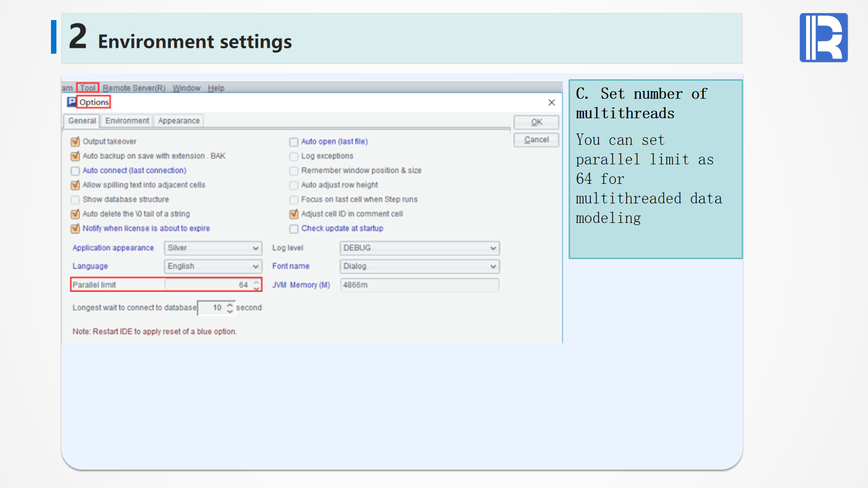The image size is (868, 488).
Task: Open the Tool menu
Action: tap(87, 88)
